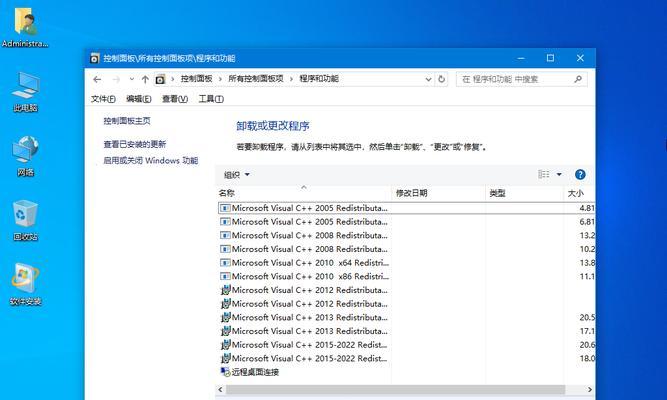Select the 远程桌面连接 entry
The height and width of the screenshot is (400, 667).
pyautogui.click(x=406, y=372)
